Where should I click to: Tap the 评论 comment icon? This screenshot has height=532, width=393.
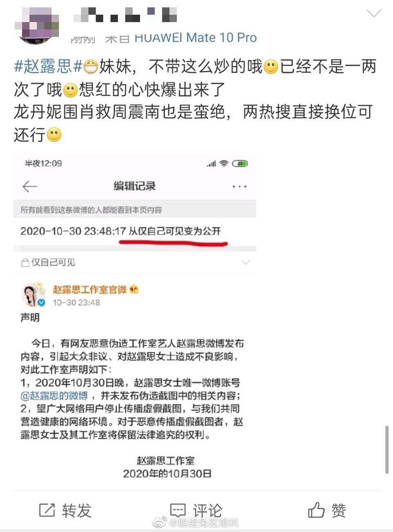point(178,510)
